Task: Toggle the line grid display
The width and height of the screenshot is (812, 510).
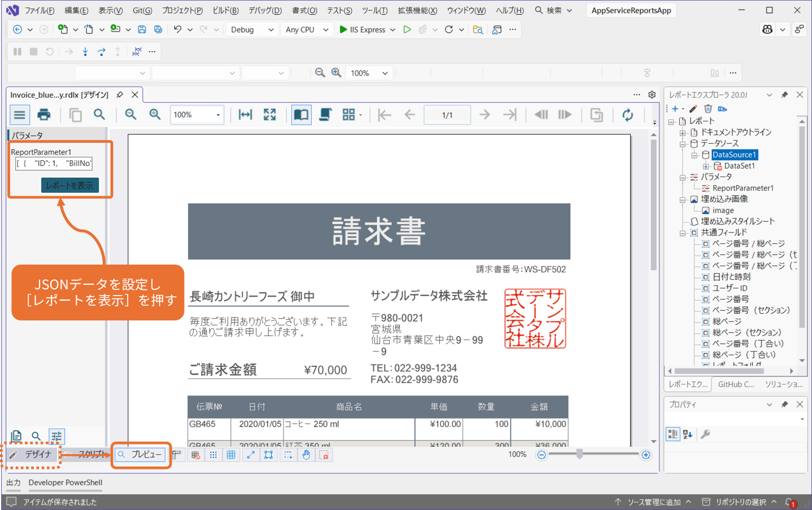Action: pyautogui.click(x=231, y=455)
